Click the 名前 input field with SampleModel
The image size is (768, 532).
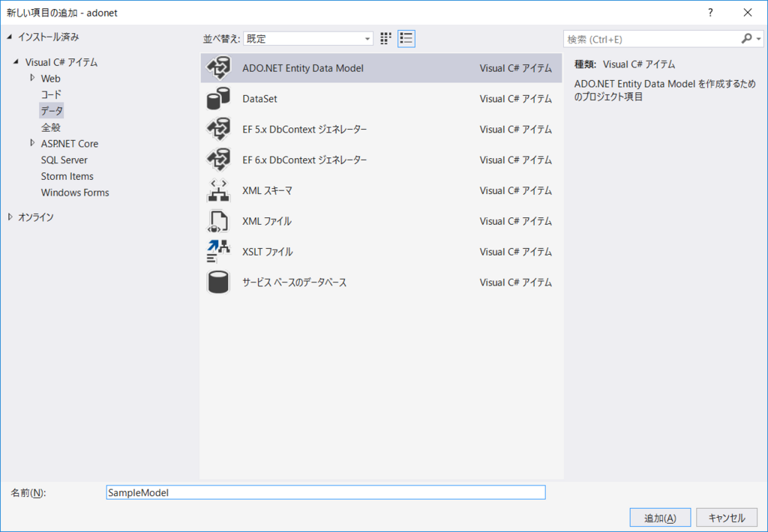pos(325,492)
